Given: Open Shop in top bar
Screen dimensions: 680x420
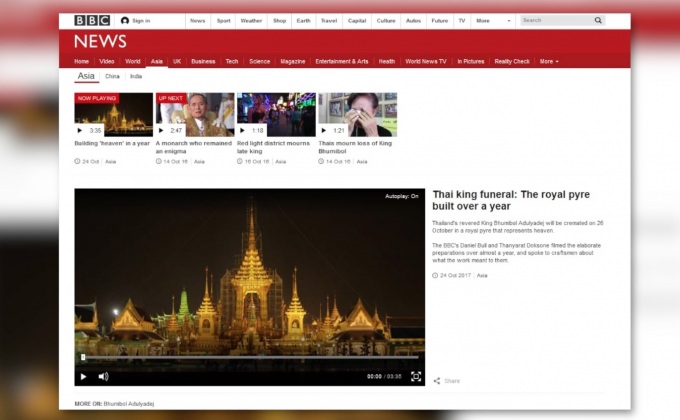Looking at the screenshot, I should [x=279, y=20].
